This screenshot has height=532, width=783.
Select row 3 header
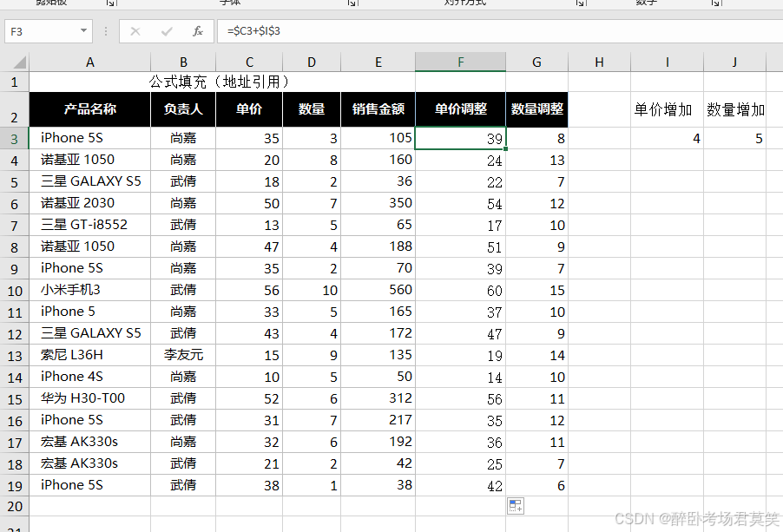[x=15, y=138]
